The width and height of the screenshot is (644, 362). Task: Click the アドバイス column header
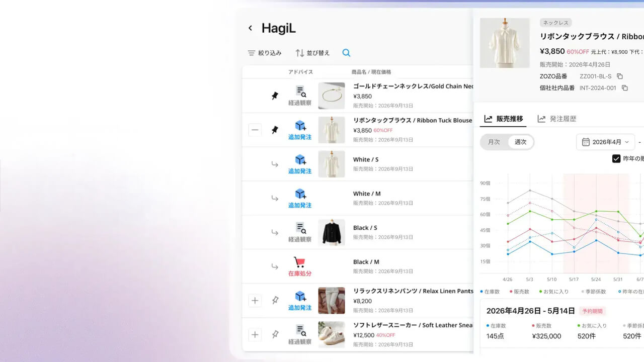[x=301, y=72]
